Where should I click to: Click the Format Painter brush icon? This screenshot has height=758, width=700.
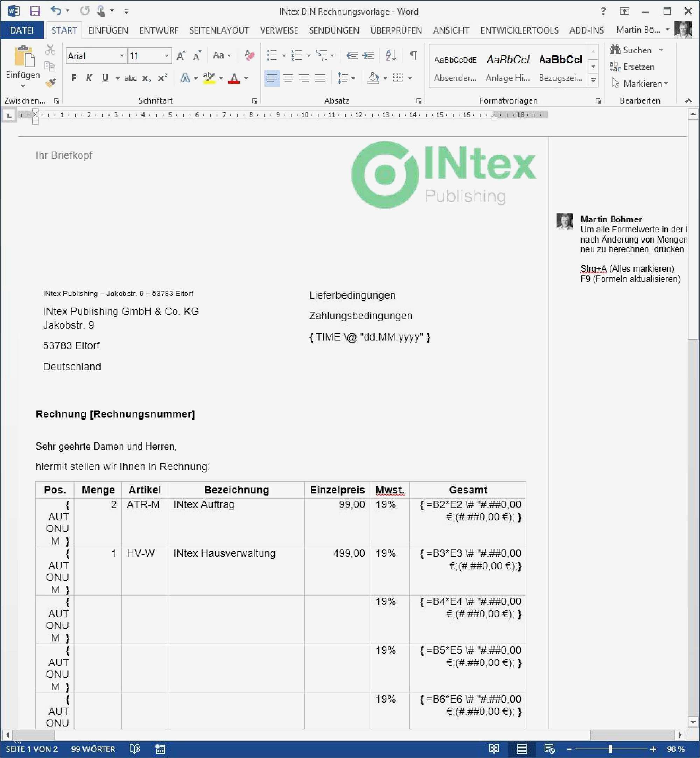pos(50,83)
